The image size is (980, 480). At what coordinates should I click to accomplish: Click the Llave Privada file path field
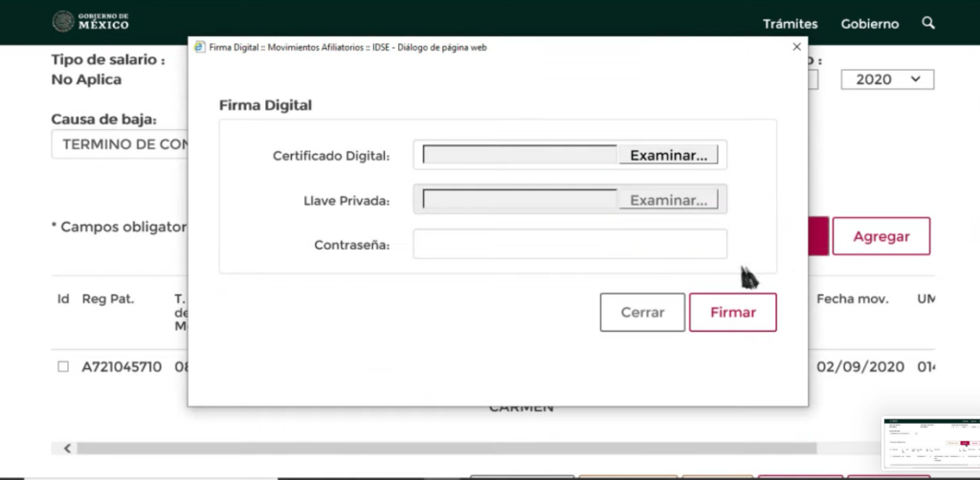point(520,200)
